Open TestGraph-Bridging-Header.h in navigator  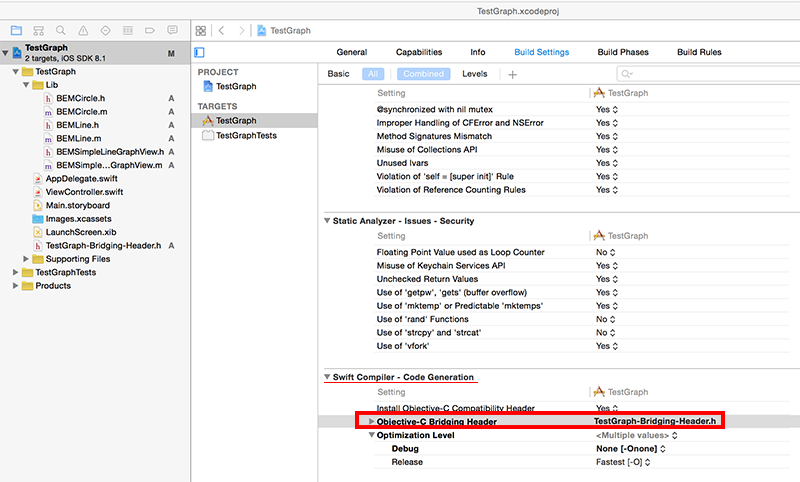[103, 245]
